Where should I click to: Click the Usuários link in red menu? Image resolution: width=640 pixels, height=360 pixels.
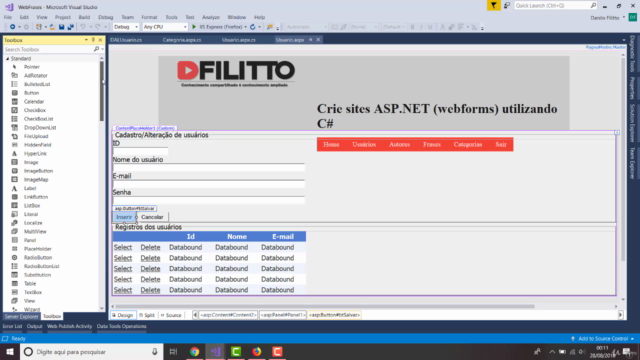click(x=364, y=144)
